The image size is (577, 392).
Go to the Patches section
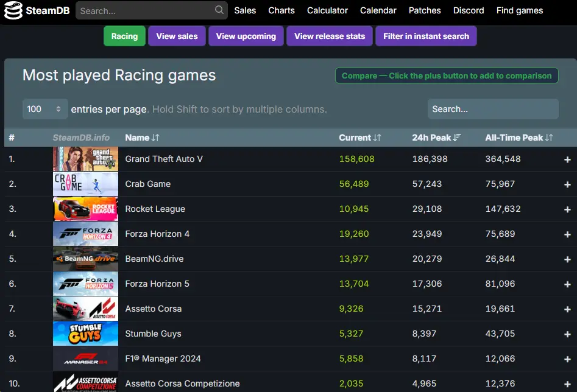(x=424, y=10)
